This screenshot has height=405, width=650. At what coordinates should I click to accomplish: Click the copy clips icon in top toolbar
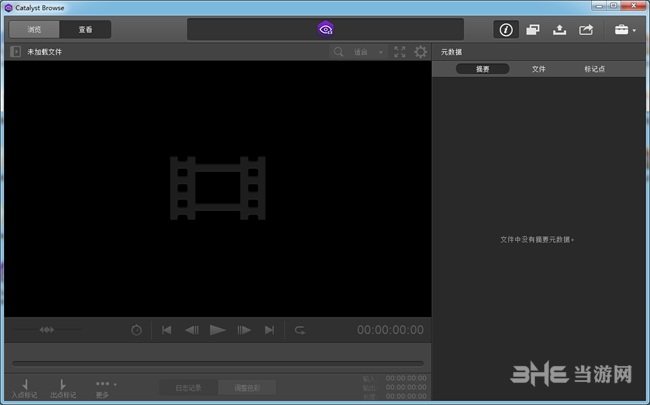533,30
